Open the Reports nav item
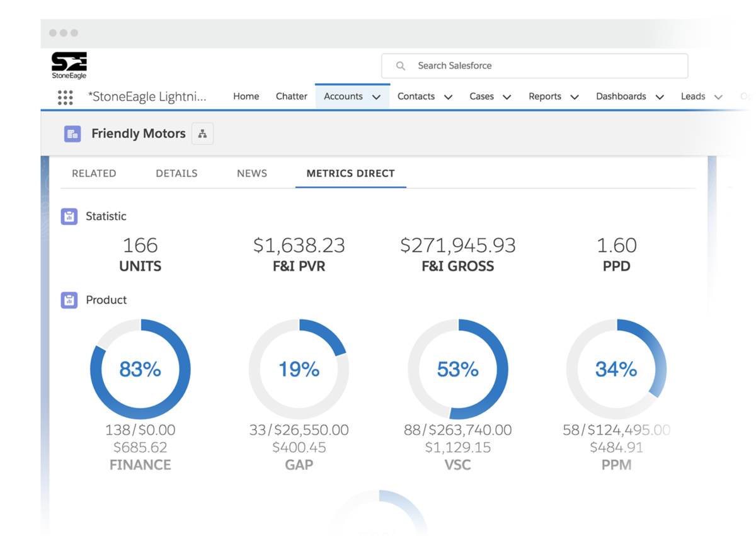The image size is (756, 536). 545,96
